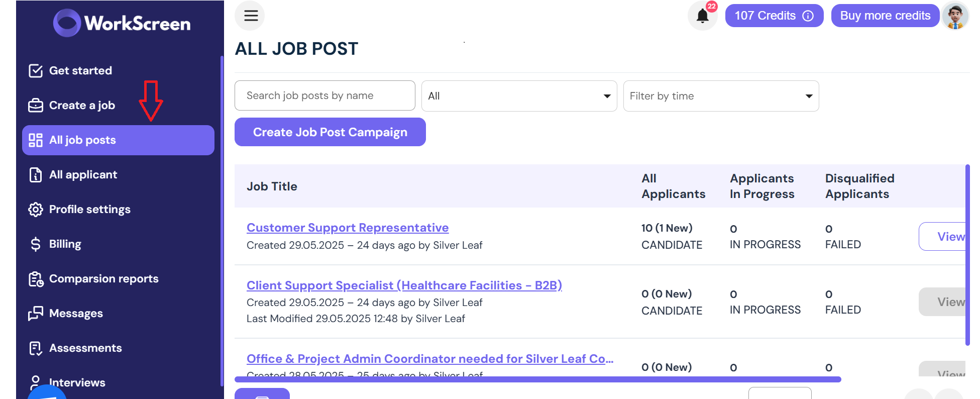The height and width of the screenshot is (399, 980).
Task: Click the info icon on credits badge
Action: [x=808, y=16]
